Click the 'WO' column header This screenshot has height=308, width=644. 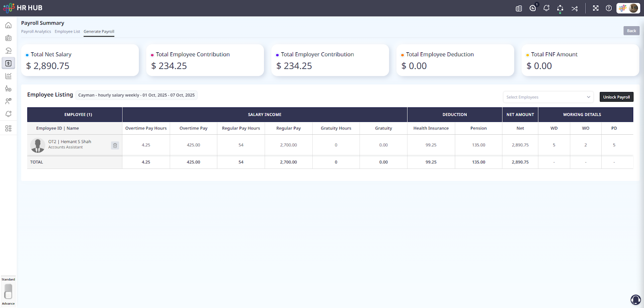click(x=586, y=128)
